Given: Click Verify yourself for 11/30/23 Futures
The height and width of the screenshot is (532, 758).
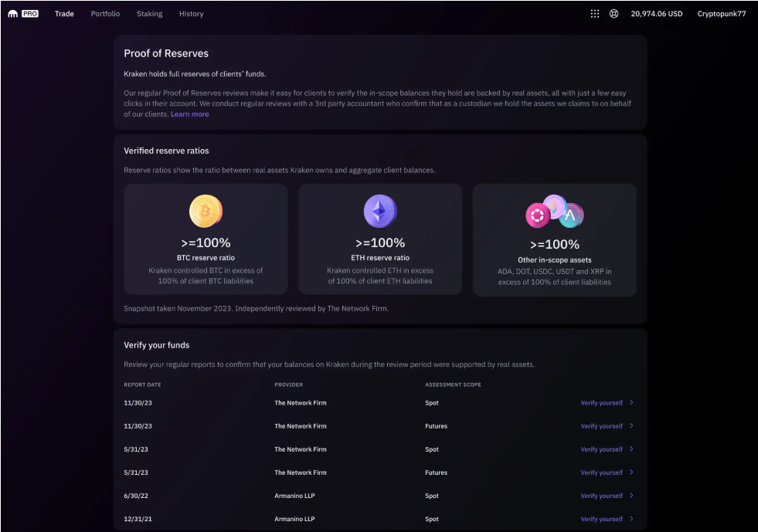Looking at the screenshot, I should [x=601, y=426].
